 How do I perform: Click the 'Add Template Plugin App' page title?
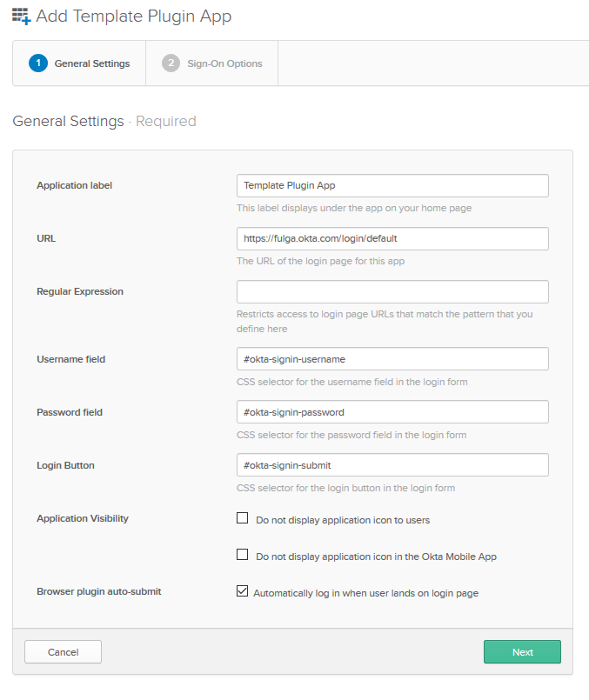134,17
